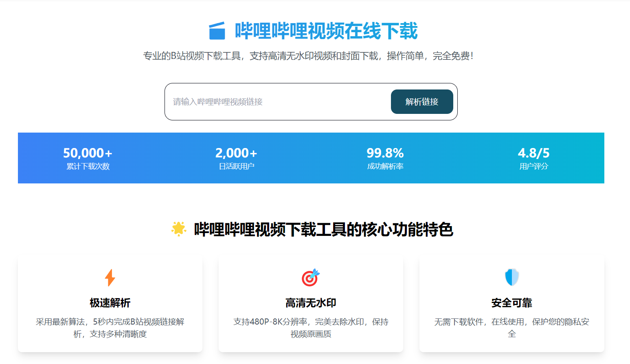Click the blue clapperboard icon beside the title
The width and height of the screenshot is (630, 364).
point(217,31)
